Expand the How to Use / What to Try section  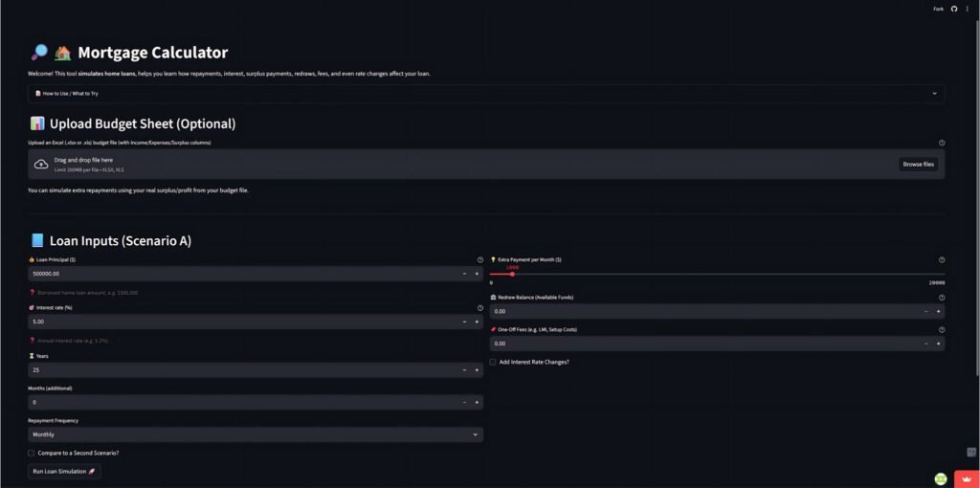tap(486, 94)
